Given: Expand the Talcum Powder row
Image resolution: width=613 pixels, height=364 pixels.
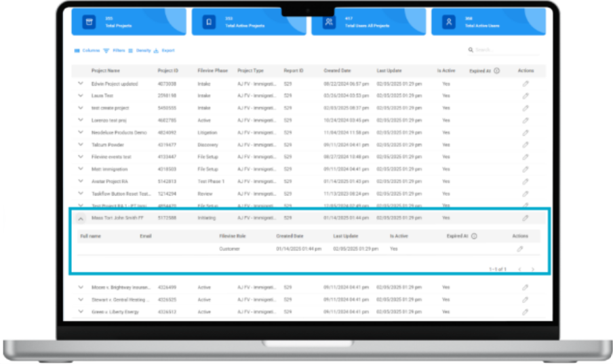Looking at the screenshot, I should (x=81, y=144).
